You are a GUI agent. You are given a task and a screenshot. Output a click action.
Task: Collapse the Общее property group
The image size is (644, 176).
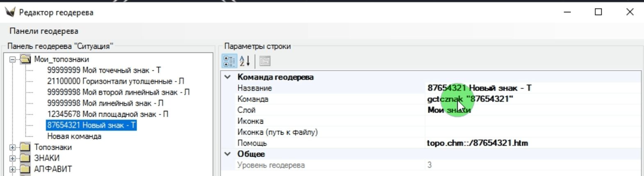(x=228, y=154)
